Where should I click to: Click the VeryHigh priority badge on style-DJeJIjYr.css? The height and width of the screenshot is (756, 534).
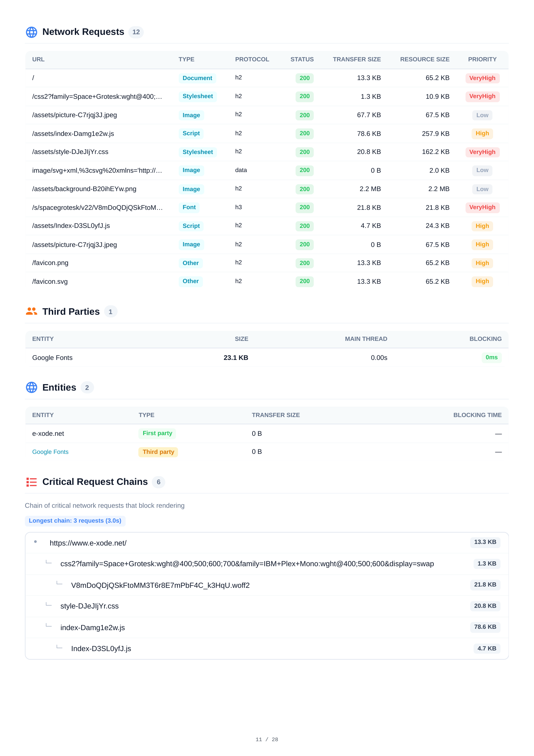[x=482, y=152]
